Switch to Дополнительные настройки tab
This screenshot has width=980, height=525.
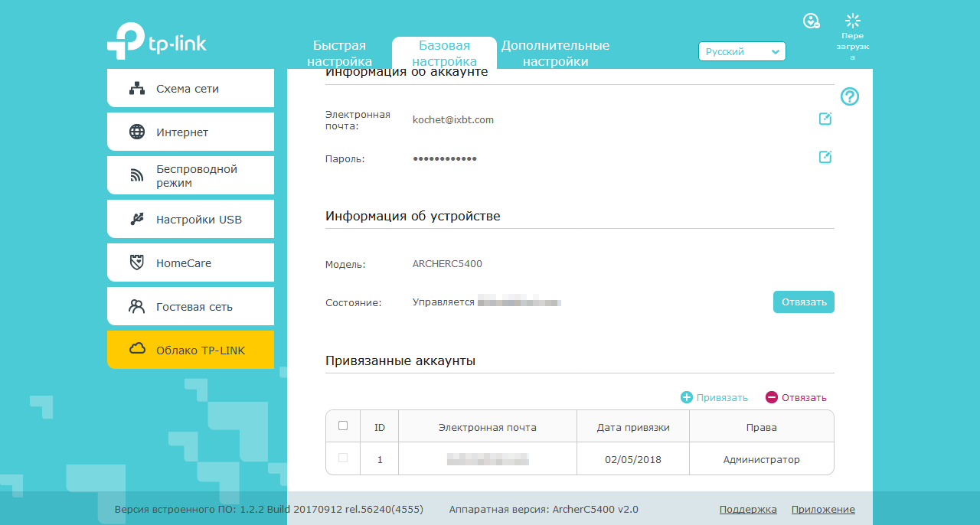click(x=555, y=54)
